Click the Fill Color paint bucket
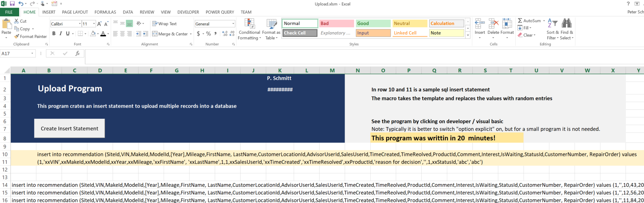Viewport: 644px width, 203px height. click(93, 34)
